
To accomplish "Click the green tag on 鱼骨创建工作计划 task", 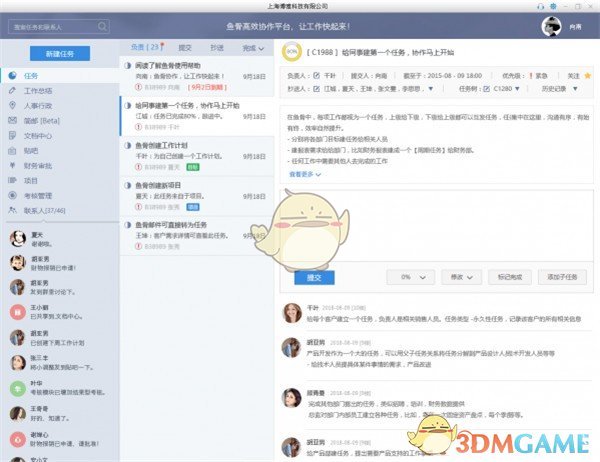I will (193, 167).
